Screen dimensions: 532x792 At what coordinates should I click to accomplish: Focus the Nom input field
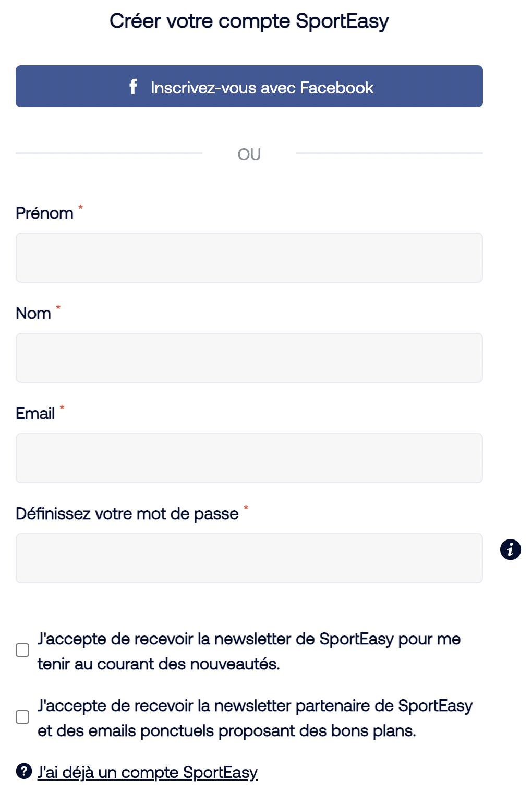249,358
